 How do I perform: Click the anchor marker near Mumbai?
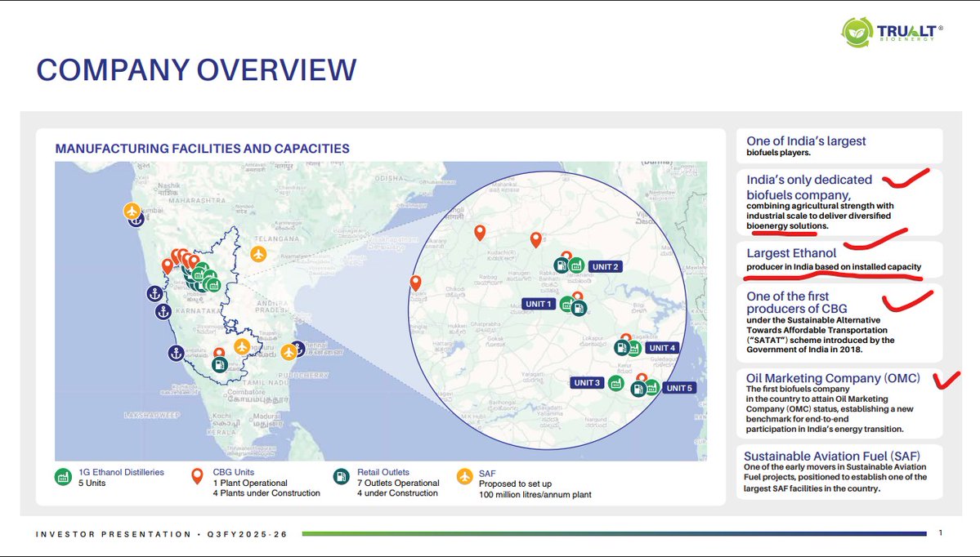(136, 220)
